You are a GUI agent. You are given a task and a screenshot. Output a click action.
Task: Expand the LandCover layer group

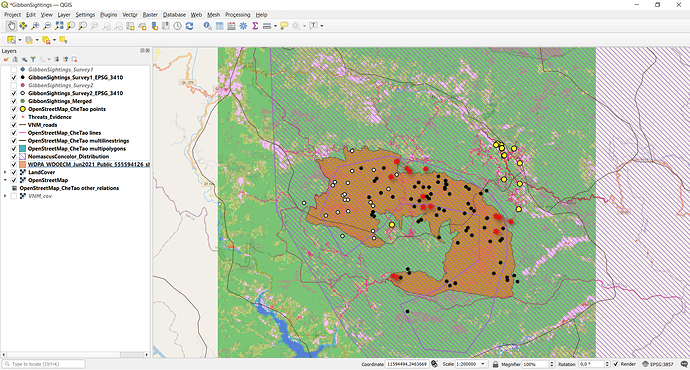click(5, 172)
